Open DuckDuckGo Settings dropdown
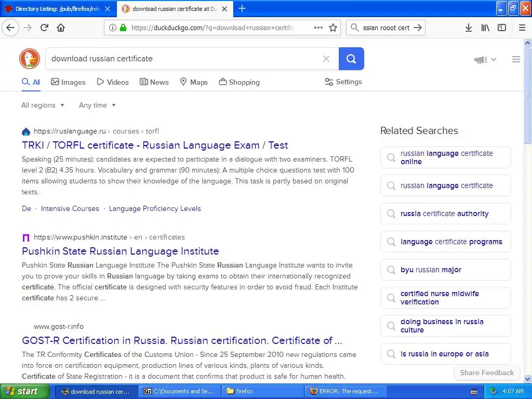Image resolution: width=532 pixels, height=399 pixels. [x=343, y=82]
